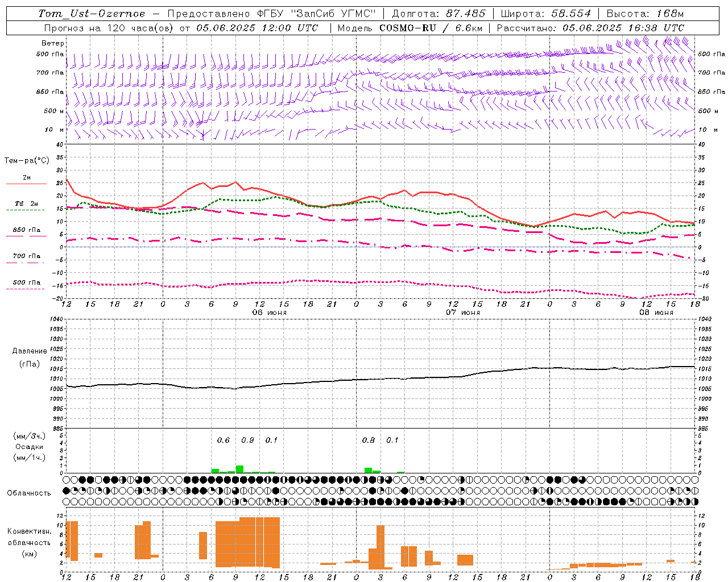Click the Td 2м dew point legend label
728x582 pixels.
(x=26, y=203)
